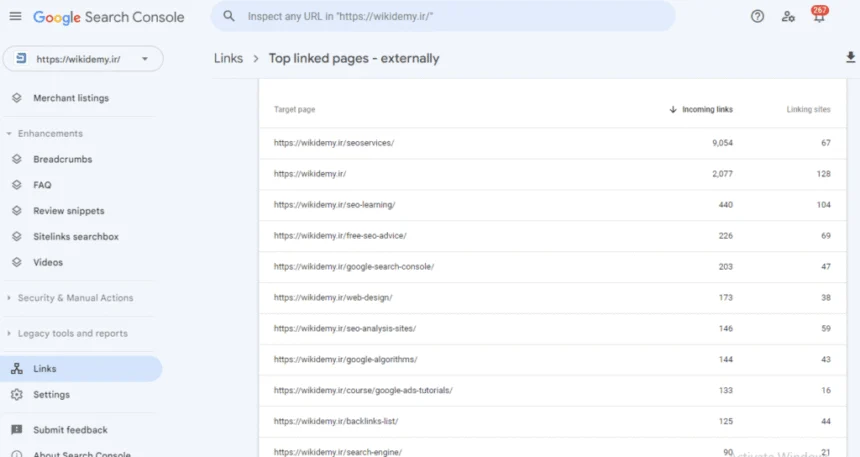This screenshot has height=457, width=860.
Task: Click the Sitelinks searchbox layers icon
Action: point(17,236)
